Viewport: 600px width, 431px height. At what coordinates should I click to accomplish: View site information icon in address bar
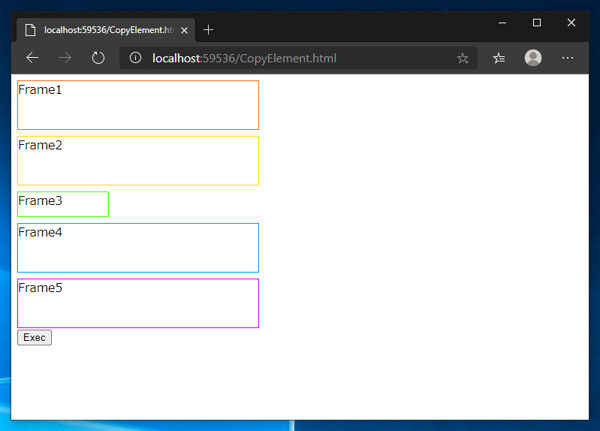(135, 58)
